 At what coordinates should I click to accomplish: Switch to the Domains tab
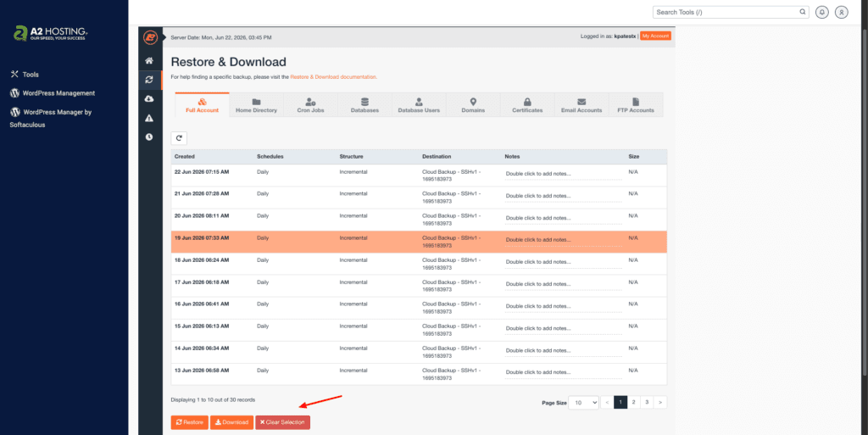point(473,104)
